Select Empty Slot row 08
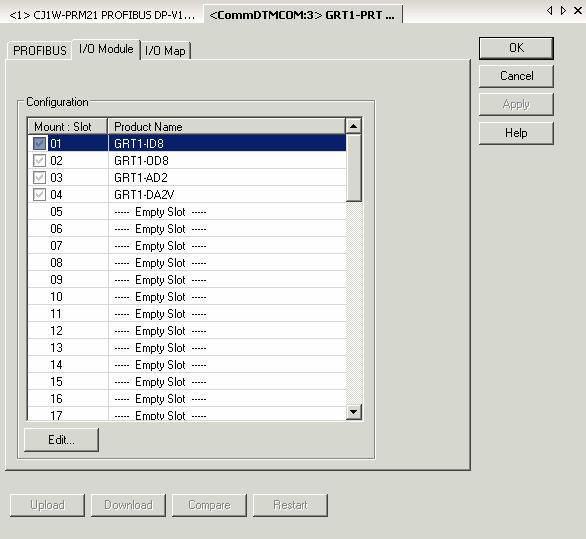586x539 pixels. click(x=187, y=263)
